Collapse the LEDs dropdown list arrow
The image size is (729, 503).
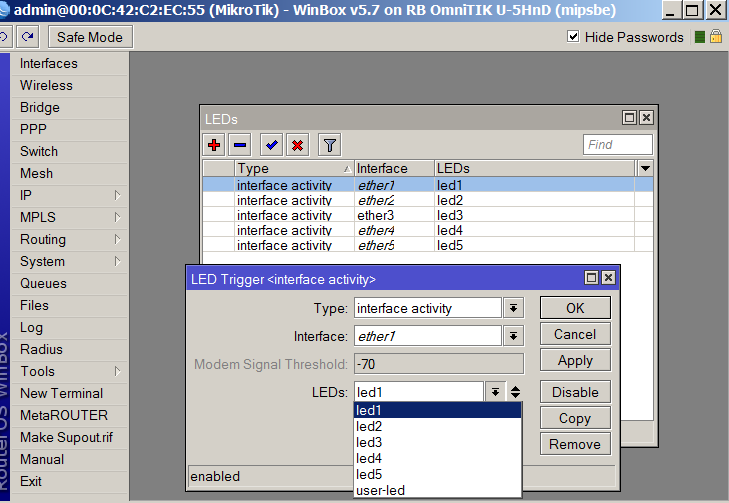click(x=496, y=392)
